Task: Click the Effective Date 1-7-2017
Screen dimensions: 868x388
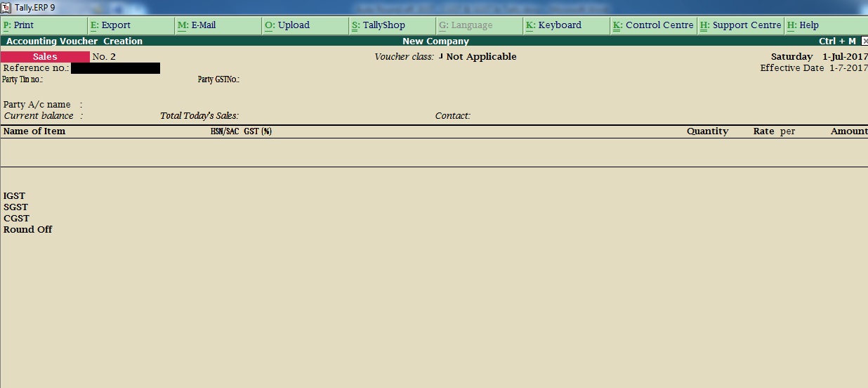Action: (x=814, y=68)
